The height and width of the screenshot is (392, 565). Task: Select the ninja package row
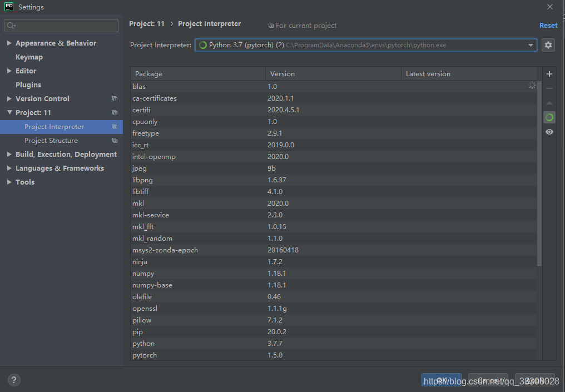tap(334, 261)
